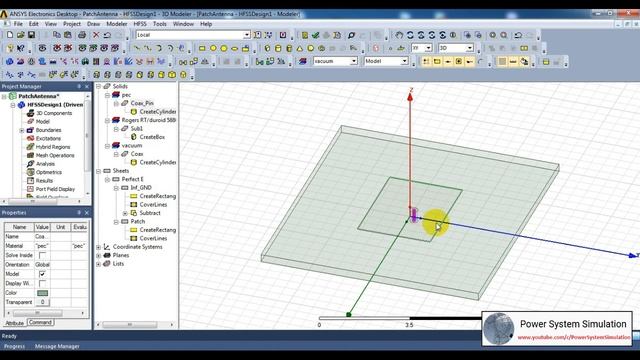Click the red X delete icon

[96, 35]
